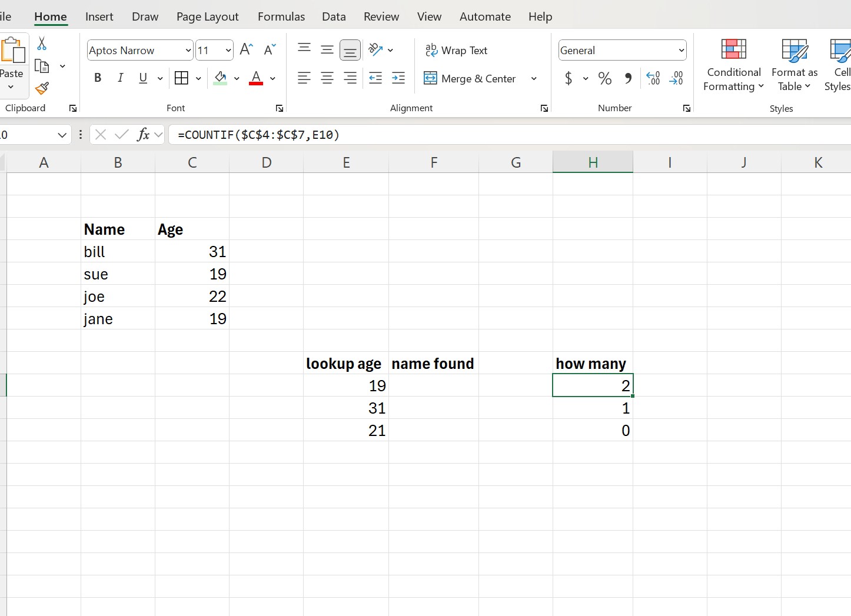Toggle Underline formatting
The height and width of the screenshot is (616, 851).
coord(143,78)
